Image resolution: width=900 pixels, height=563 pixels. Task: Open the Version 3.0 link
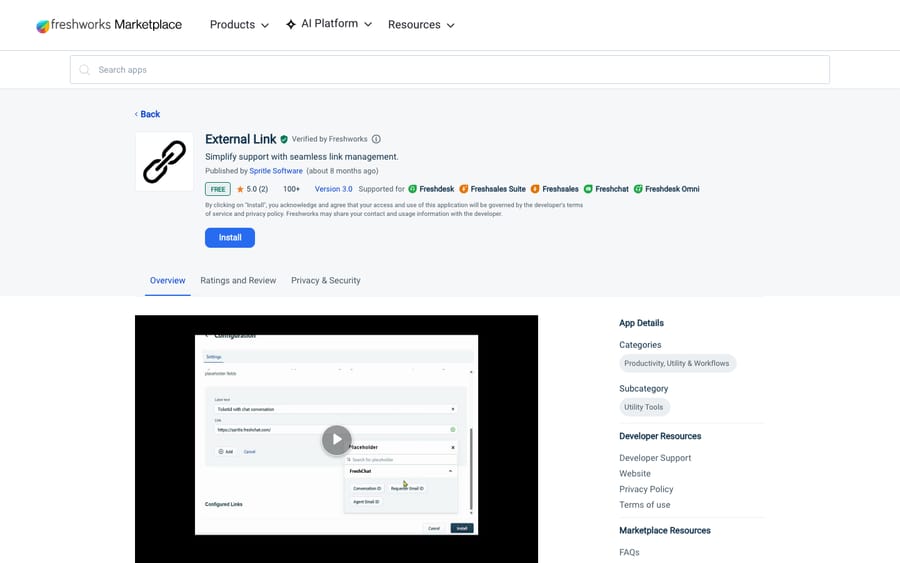333,189
